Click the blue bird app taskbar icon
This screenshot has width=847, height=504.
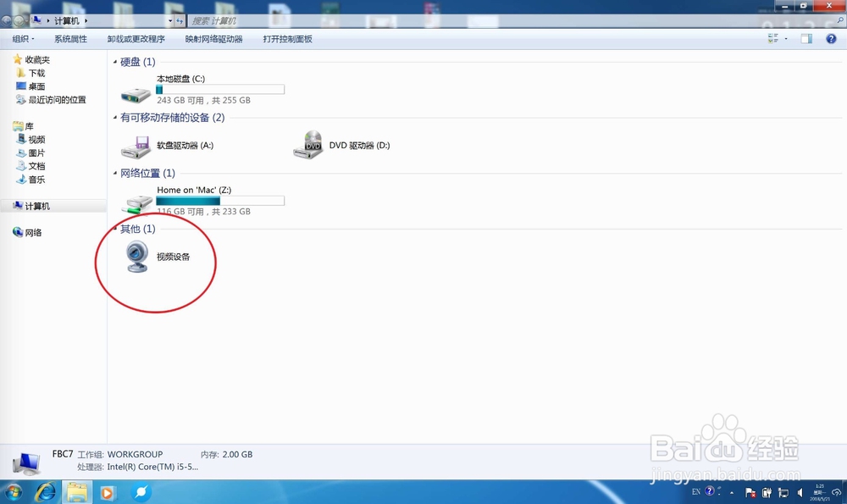141,492
